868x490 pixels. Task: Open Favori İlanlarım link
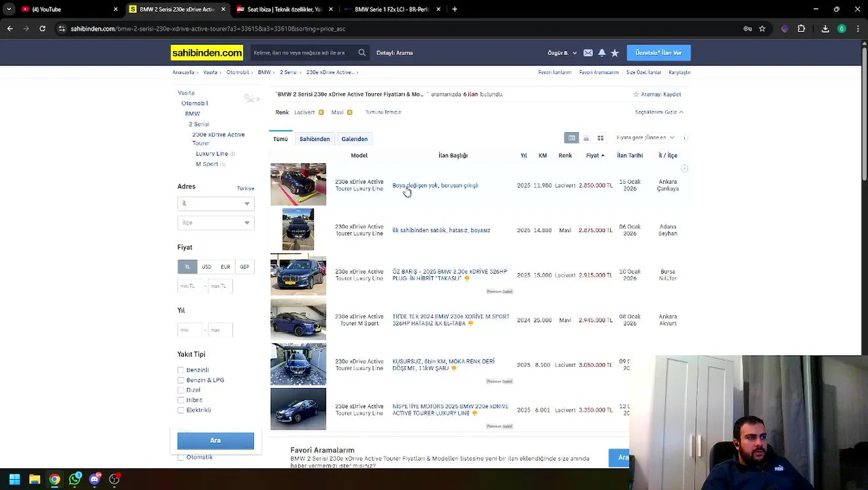pyautogui.click(x=555, y=72)
